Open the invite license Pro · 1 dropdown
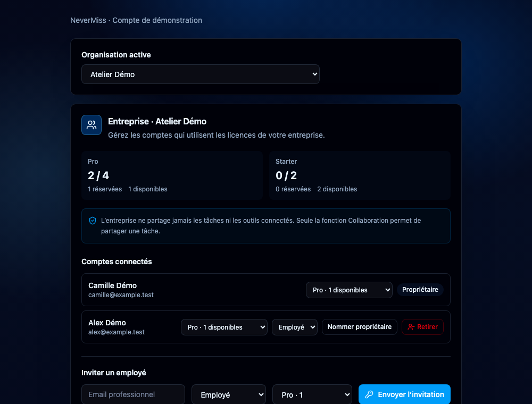This screenshot has height=404, width=532. (x=312, y=394)
